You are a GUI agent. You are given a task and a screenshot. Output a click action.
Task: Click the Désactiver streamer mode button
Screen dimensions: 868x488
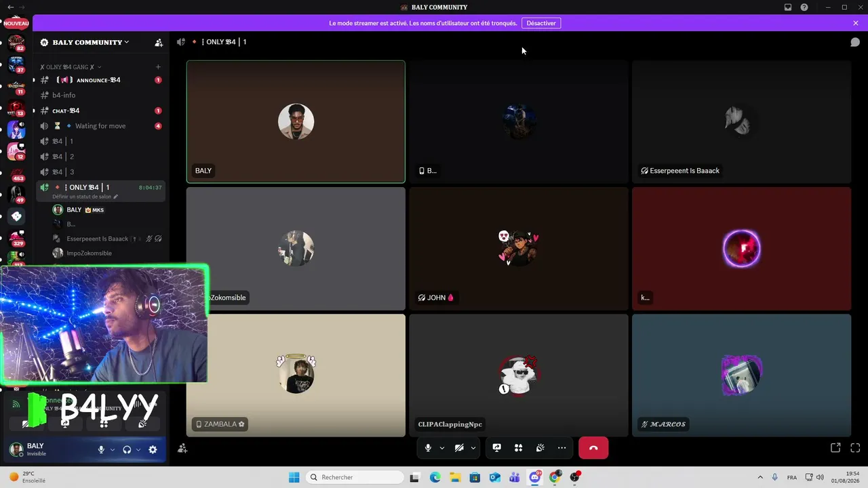541,23
